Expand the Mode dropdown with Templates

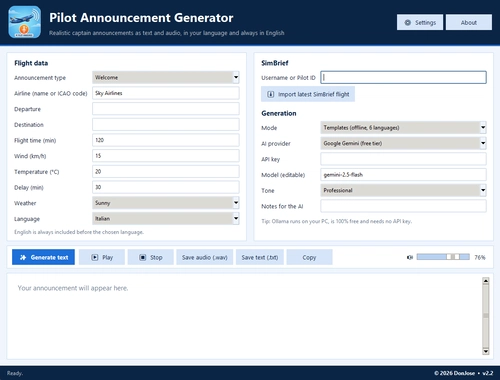(x=403, y=127)
